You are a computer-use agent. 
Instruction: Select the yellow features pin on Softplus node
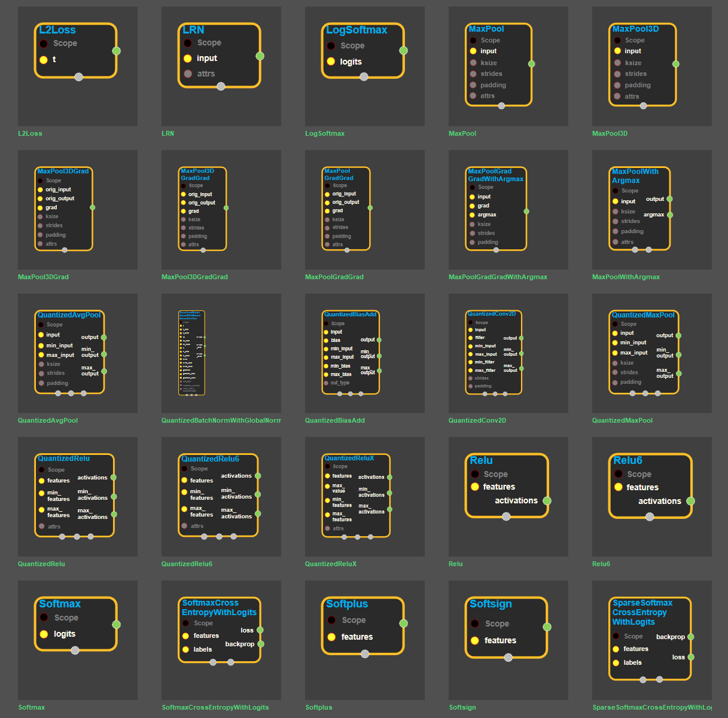[x=331, y=637]
